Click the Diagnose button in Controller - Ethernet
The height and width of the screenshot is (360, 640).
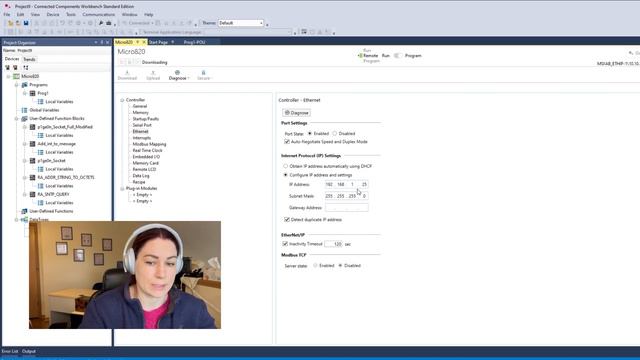click(296, 113)
